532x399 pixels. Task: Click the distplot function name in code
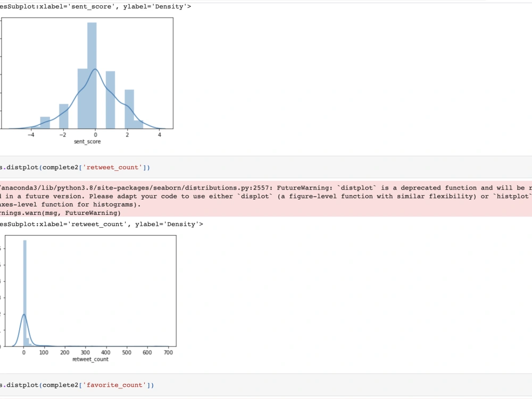pyautogui.click(x=22, y=167)
